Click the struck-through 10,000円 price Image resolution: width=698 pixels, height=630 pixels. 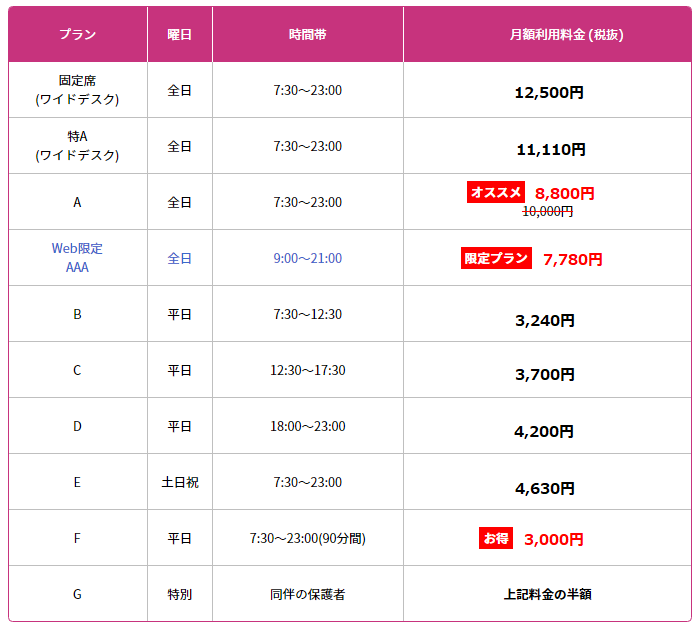[548, 211]
